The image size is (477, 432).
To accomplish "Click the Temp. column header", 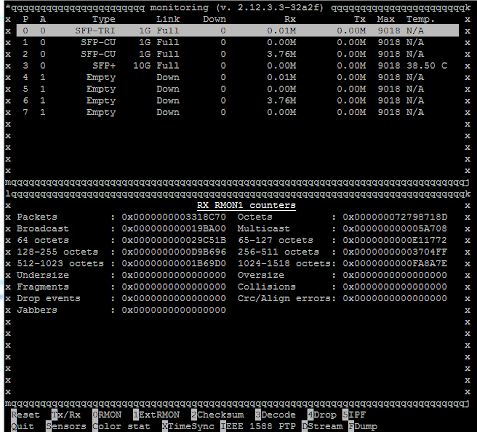I will (421, 19).
